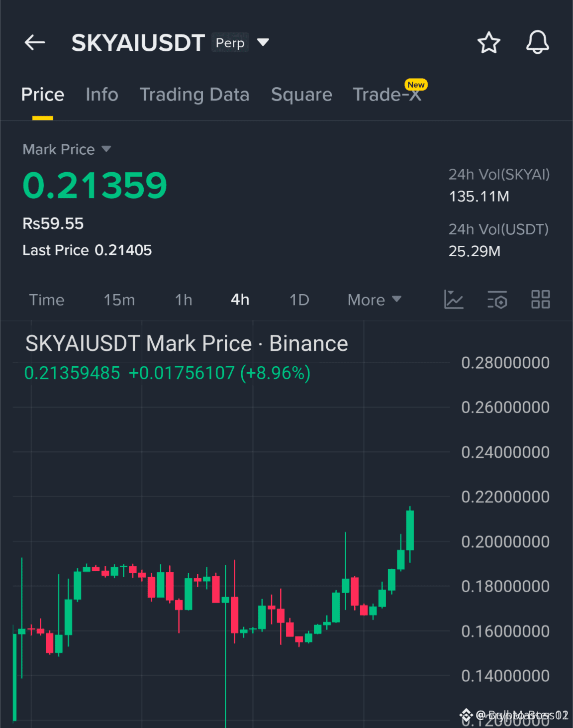Tap the 25.29M volume value

(475, 251)
